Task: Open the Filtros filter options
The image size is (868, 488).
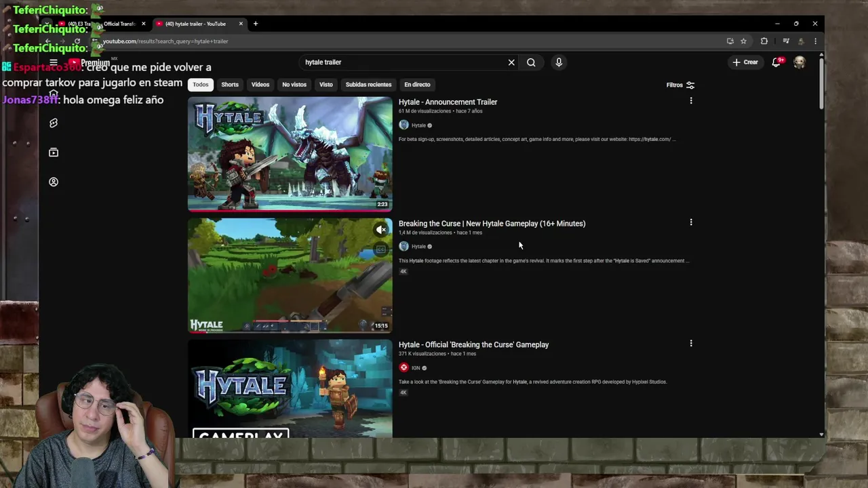Action: click(x=680, y=85)
